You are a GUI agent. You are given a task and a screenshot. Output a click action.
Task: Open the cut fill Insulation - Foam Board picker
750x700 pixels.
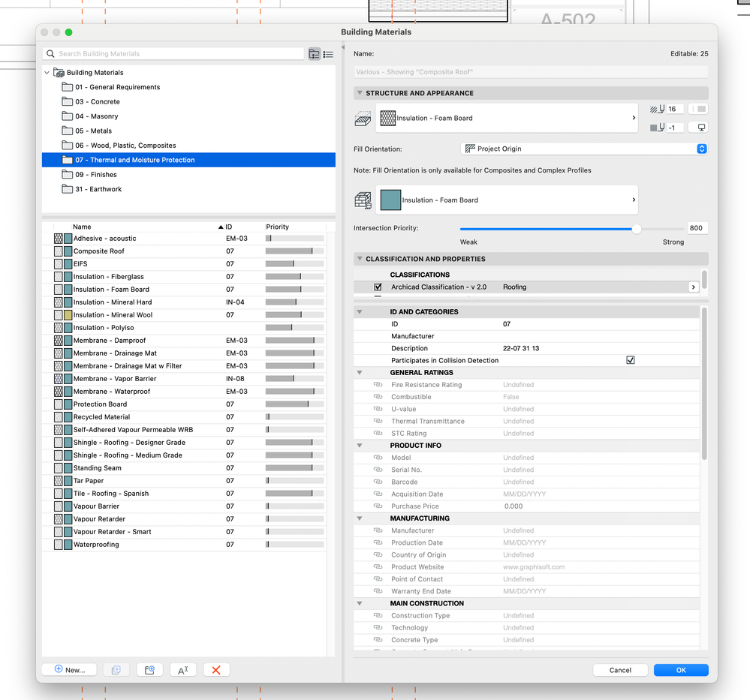click(x=507, y=118)
